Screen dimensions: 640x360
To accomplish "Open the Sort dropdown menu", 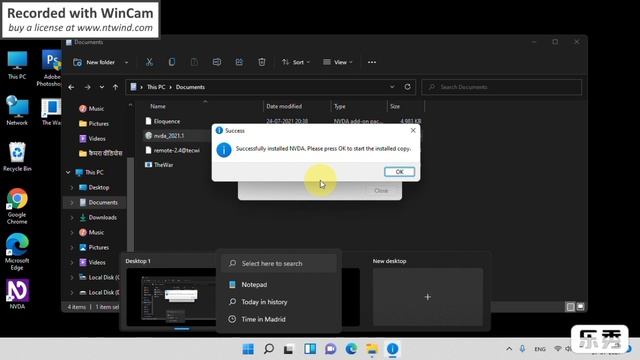I will [296, 62].
